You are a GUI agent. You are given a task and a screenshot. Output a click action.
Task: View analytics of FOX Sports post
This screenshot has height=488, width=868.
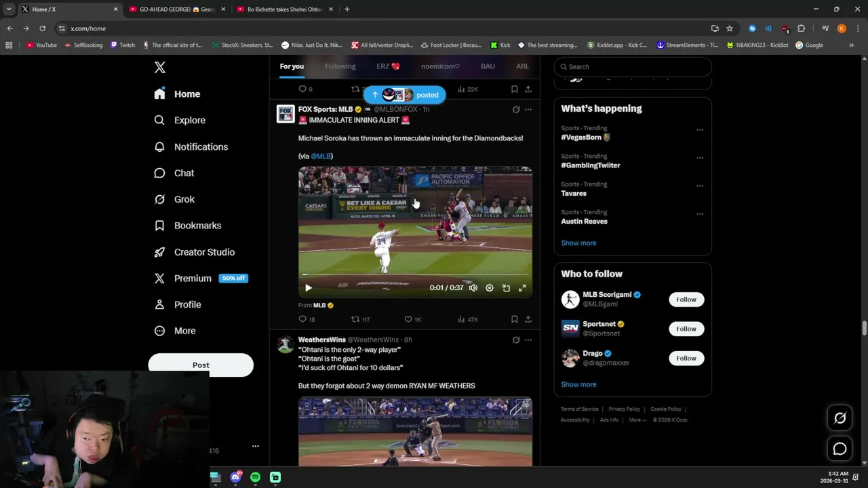coord(468,319)
